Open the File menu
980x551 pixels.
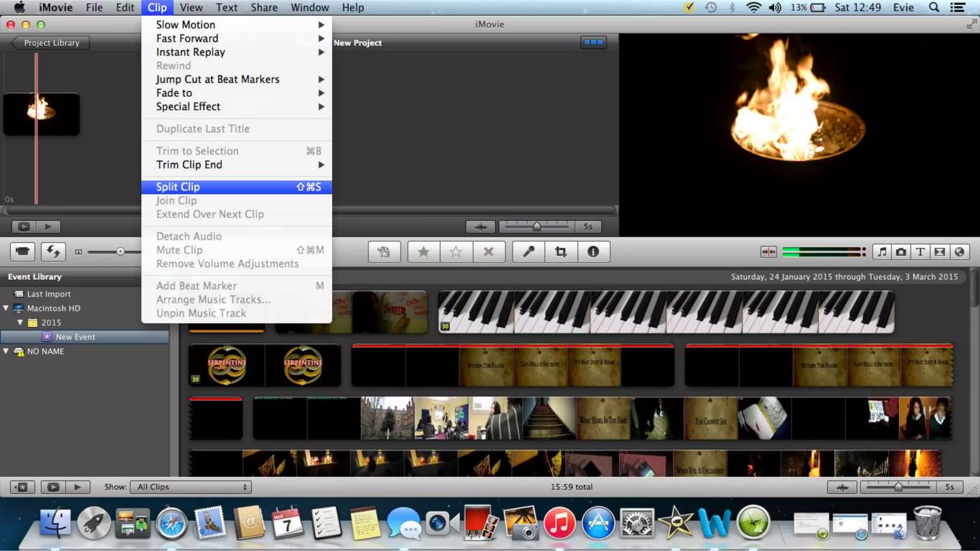(94, 8)
